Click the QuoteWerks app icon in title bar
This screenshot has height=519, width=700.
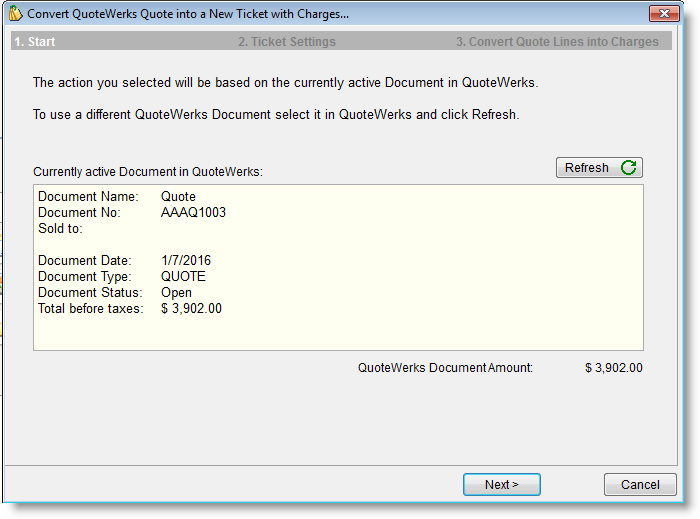tap(15, 14)
